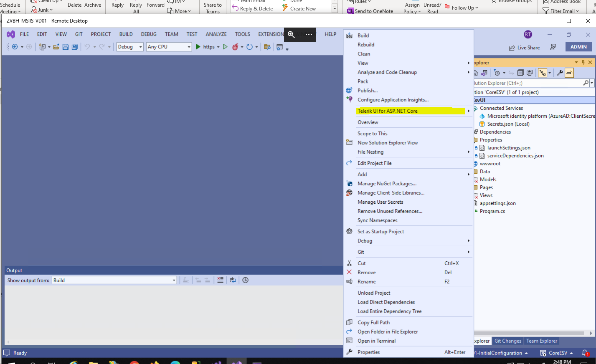Toggle Preview Selected Items in Solution Explorer
Screen dimensions: 596x364
(569, 73)
